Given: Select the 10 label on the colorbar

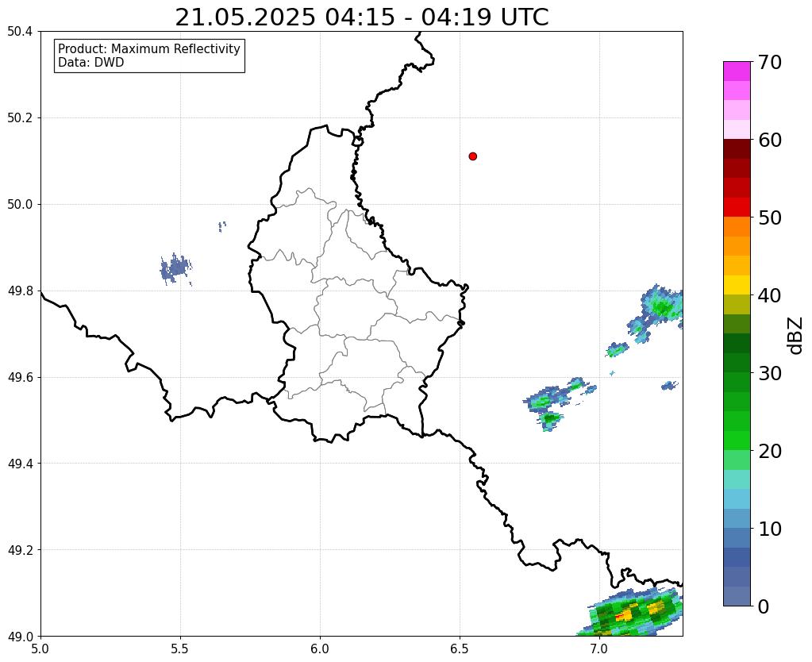Looking at the screenshot, I should (769, 529).
